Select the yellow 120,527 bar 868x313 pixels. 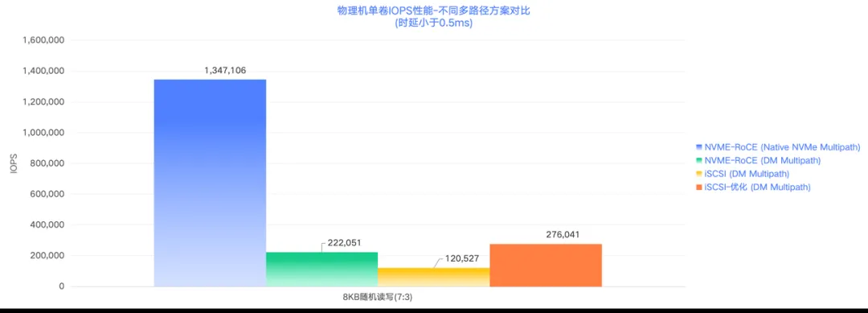coord(433,277)
